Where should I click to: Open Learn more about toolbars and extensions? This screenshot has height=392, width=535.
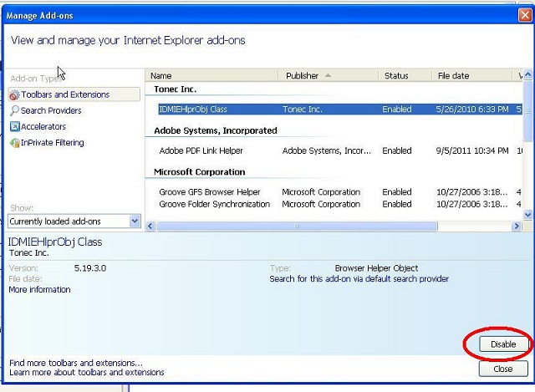tap(86, 373)
